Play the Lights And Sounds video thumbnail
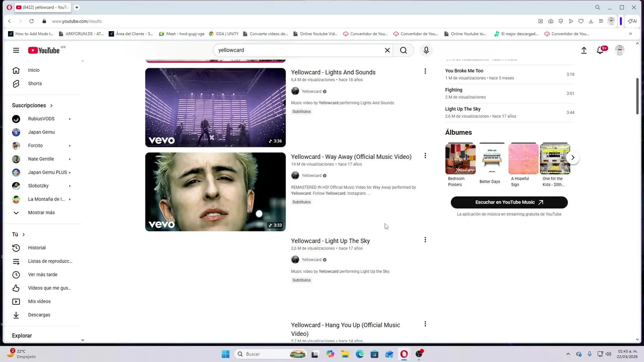 [x=215, y=108]
